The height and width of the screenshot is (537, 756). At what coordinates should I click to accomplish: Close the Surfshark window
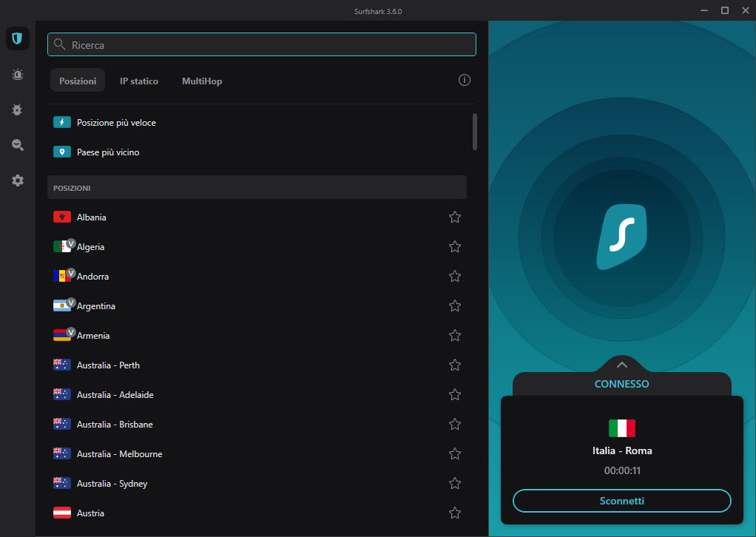point(746,10)
